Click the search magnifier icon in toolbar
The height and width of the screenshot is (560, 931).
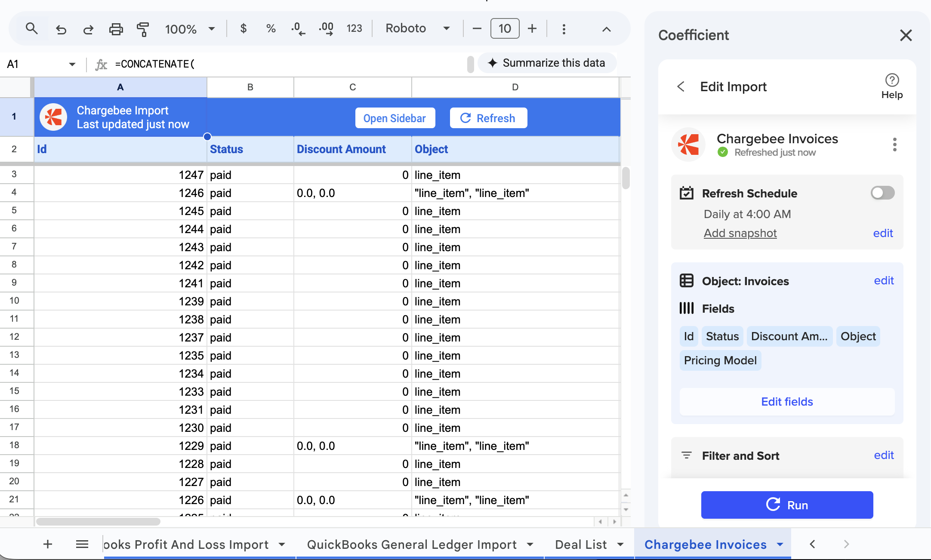tap(31, 29)
